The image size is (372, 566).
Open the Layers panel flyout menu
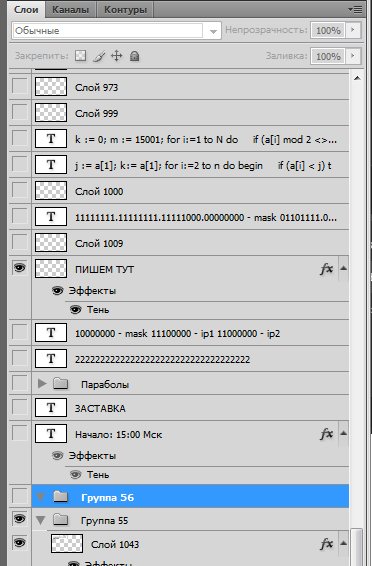point(355,9)
